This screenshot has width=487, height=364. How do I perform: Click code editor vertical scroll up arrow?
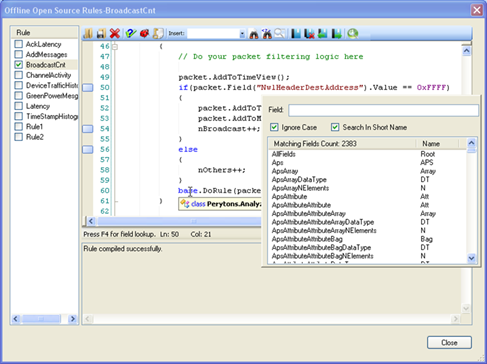click(467, 51)
